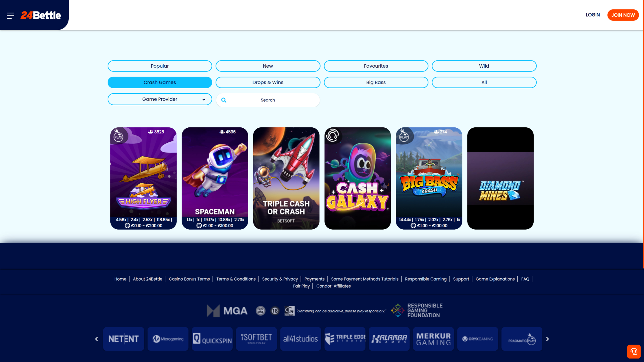The width and height of the screenshot is (644, 362).
Task: Click the Responsible Gaming Foundation logo
Action: [416, 310]
